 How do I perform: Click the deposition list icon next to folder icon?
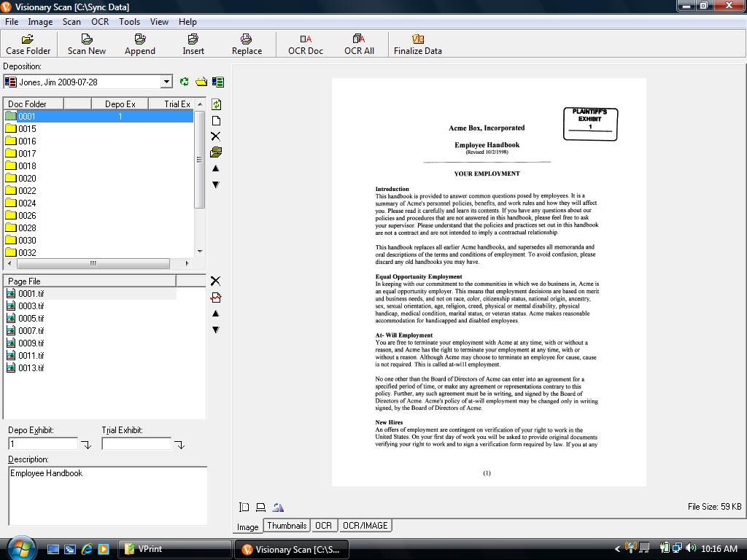[x=218, y=82]
